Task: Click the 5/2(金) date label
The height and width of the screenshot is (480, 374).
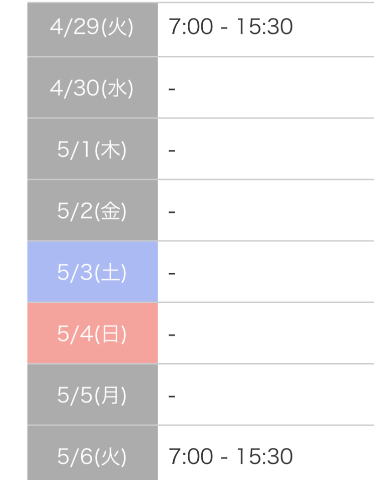Action: (92, 211)
